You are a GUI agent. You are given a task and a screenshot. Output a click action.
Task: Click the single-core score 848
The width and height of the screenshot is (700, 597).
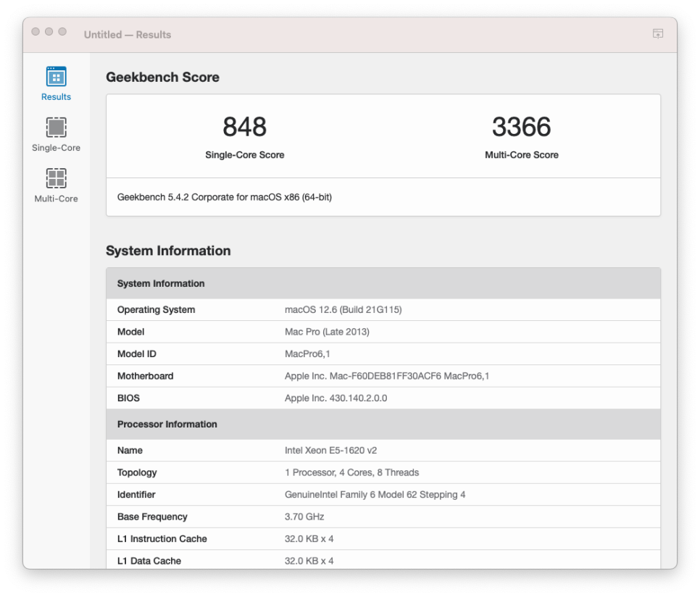pos(245,127)
